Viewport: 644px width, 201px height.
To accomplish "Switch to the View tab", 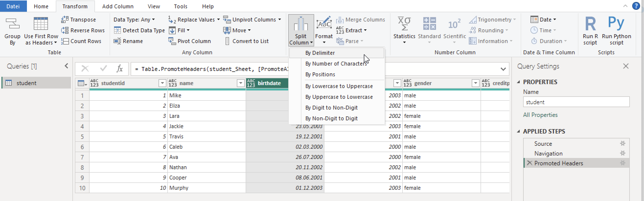I will 154,6.
